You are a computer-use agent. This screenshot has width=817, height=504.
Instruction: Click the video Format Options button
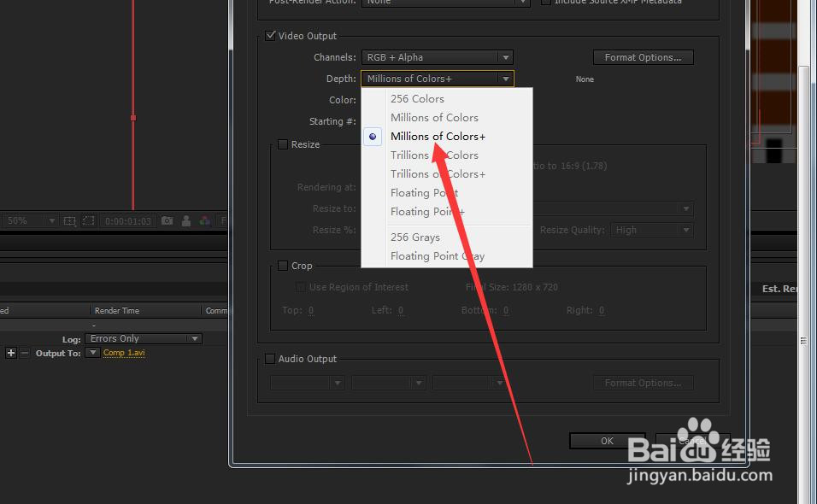tap(643, 57)
